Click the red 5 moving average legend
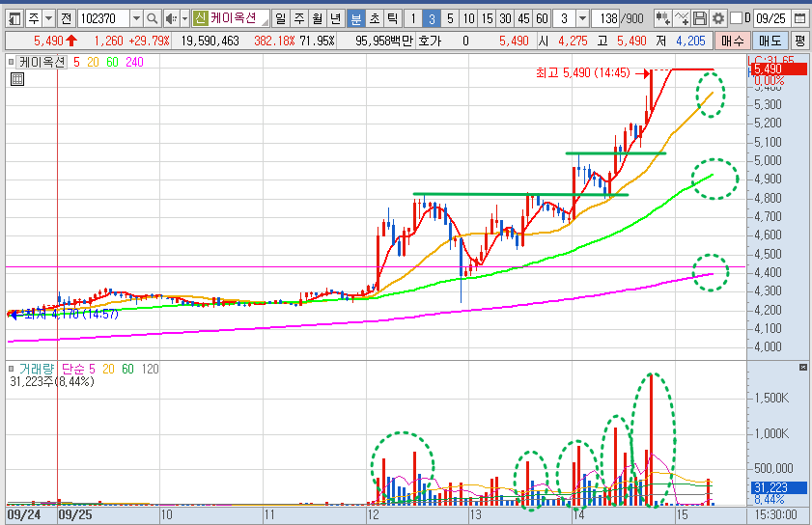Image resolution: width=812 pixels, height=525 pixels. coord(76,62)
